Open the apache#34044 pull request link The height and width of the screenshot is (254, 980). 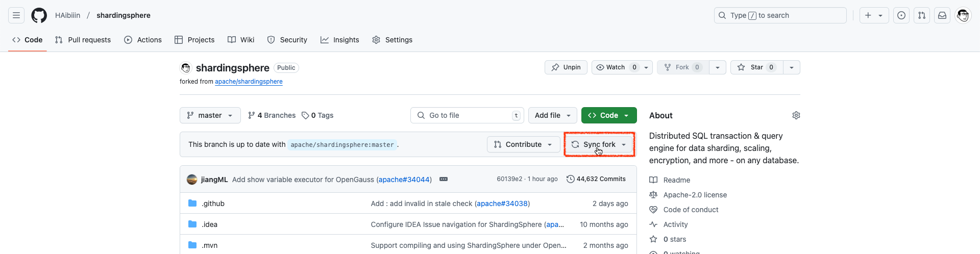click(x=404, y=180)
